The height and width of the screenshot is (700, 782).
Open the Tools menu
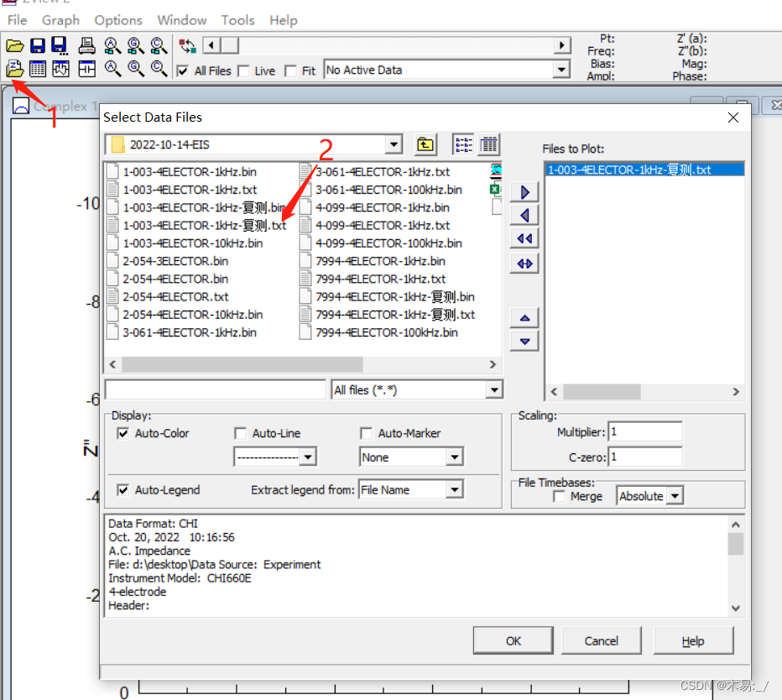238,20
